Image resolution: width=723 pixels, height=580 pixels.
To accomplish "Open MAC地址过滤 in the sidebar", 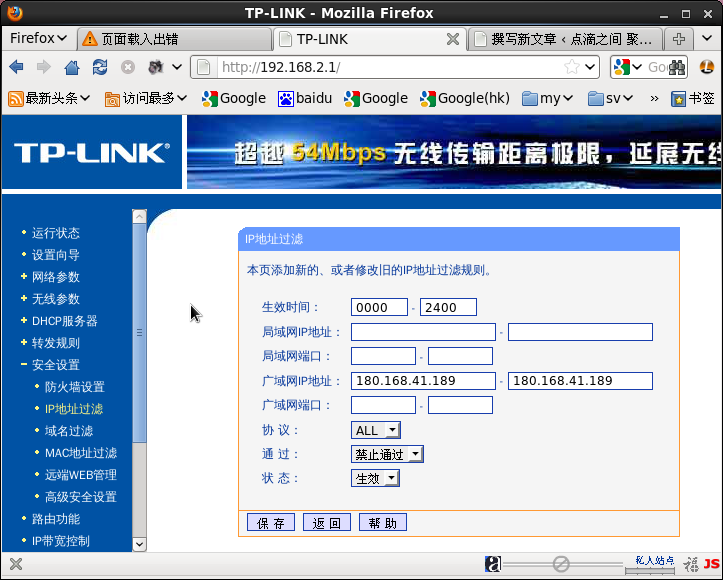I will point(81,453).
